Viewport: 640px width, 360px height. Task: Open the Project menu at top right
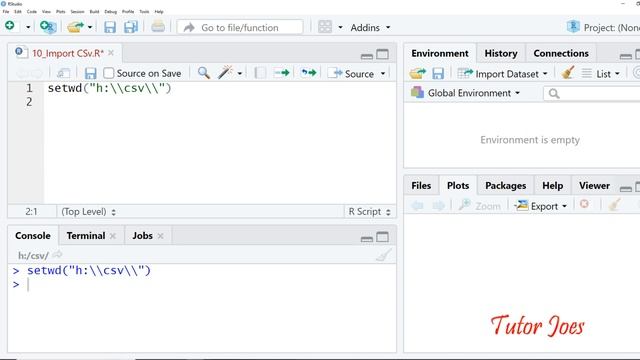pyautogui.click(x=603, y=27)
